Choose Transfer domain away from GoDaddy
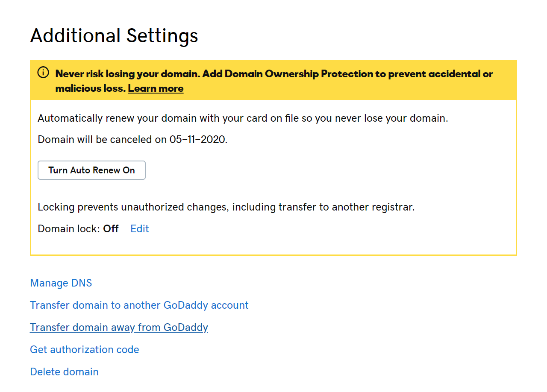This screenshot has width=547, height=392. (119, 328)
